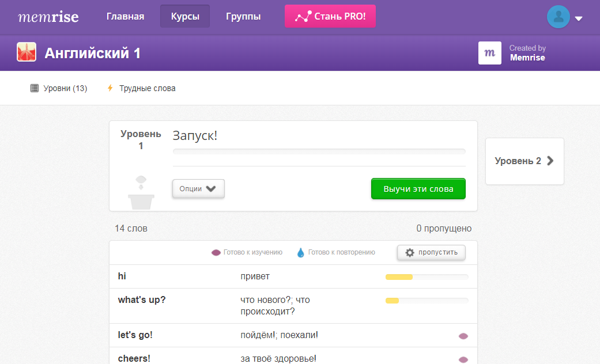Click the lightning bolt icon beside Трудные слова
This screenshot has width=600, height=364.
(110, 88)
